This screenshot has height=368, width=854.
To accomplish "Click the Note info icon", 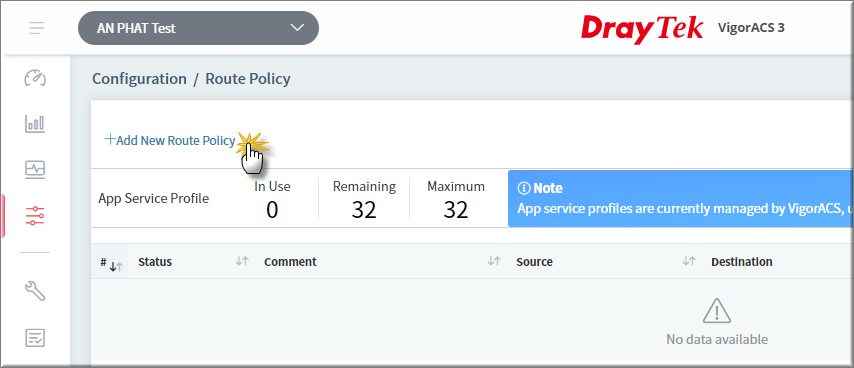I will [x=523, y=188].
